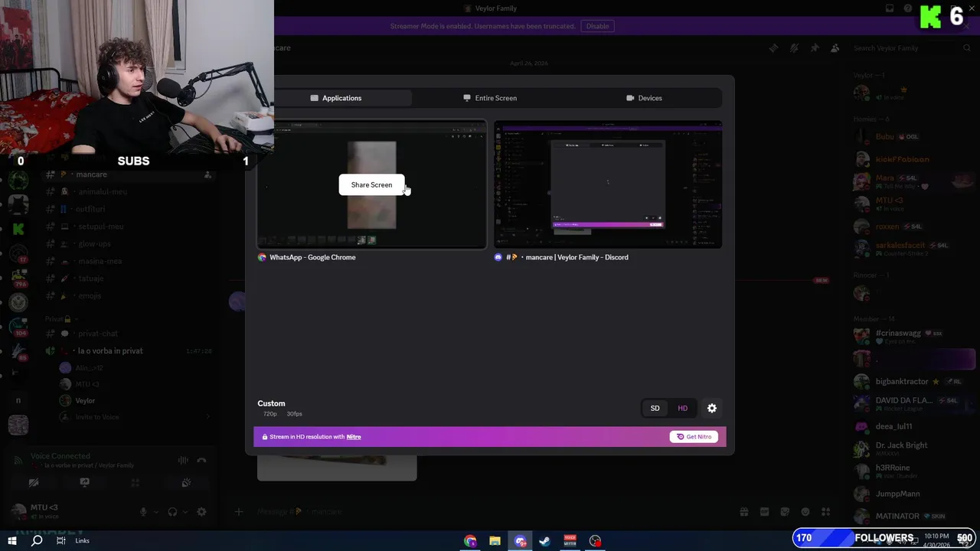Open notification settings bell in header
This screenshot has height=551, width=980.
point(794,47)
